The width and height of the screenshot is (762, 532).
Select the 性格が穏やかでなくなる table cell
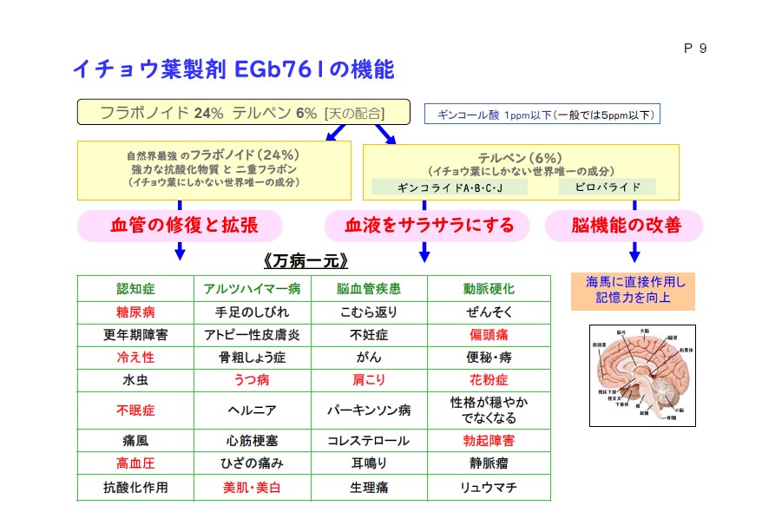(x=489, y=410)
